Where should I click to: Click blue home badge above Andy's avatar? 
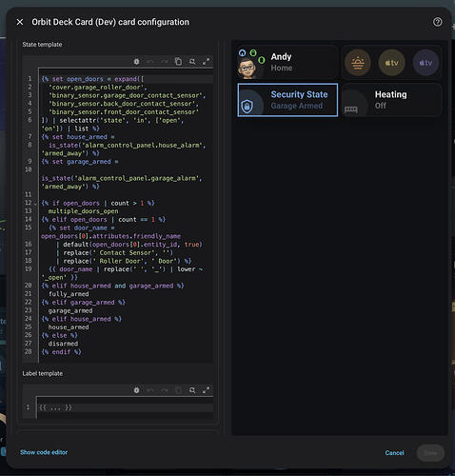point(243,53)
